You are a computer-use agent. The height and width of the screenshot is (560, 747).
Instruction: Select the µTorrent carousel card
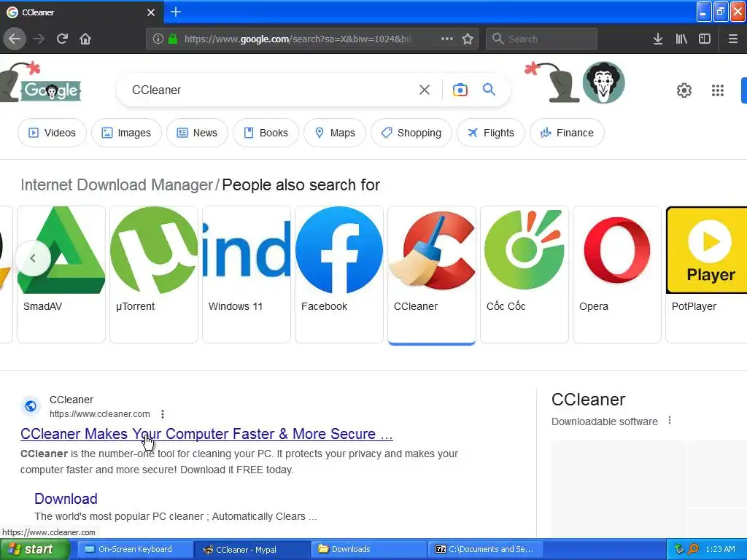[154, 274]
